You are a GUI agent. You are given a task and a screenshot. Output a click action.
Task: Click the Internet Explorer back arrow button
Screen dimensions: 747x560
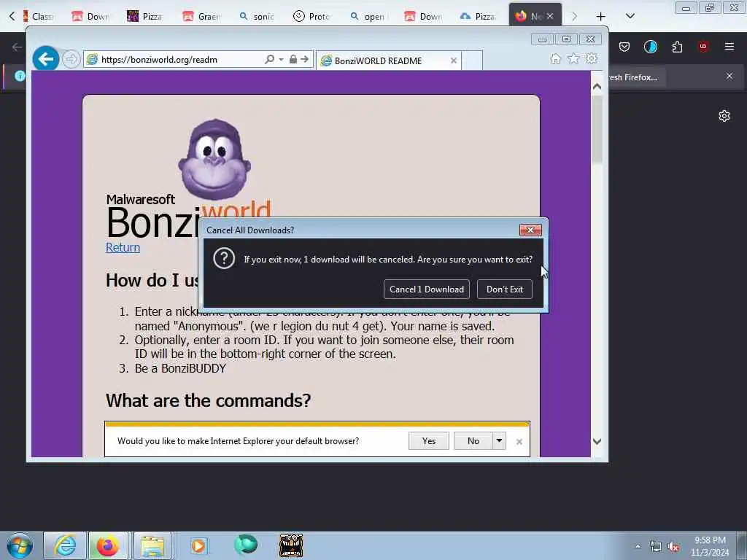46,59
